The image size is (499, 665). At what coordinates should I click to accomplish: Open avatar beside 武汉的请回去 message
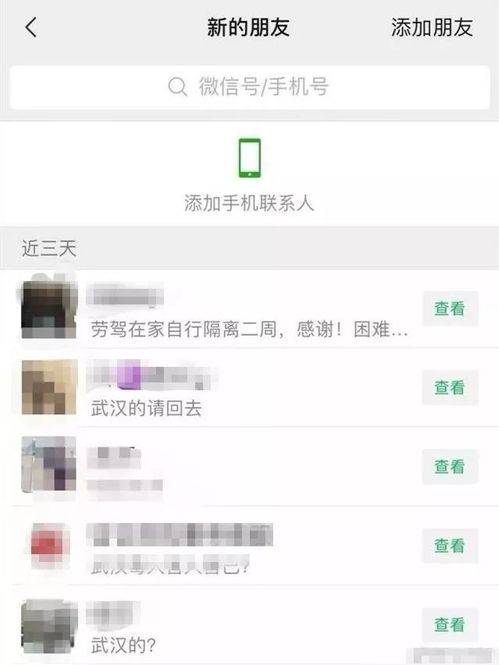(x=49, y=387)
